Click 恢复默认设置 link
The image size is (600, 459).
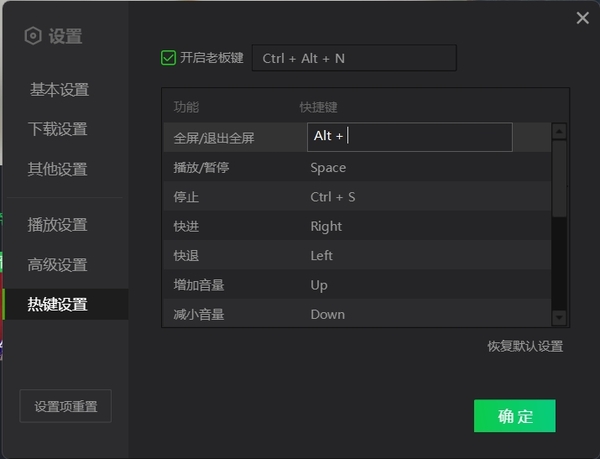tap(525, 347)
